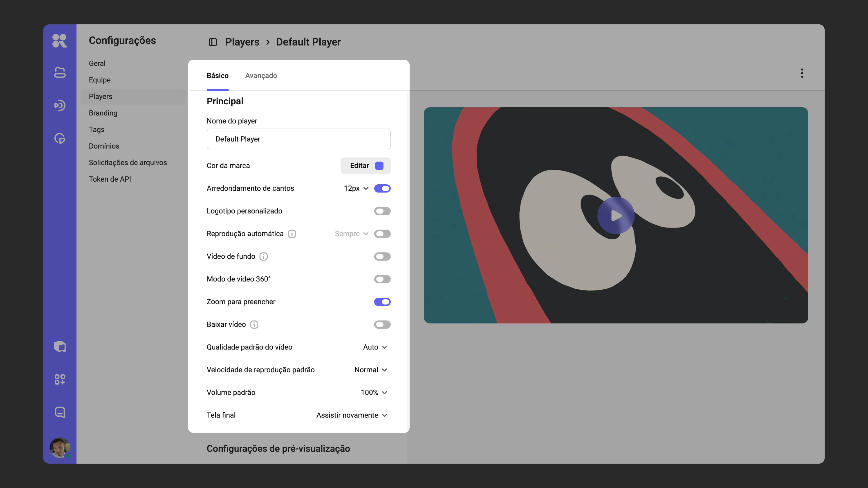Open the chat support icon in sidebar
Screen dimensions: 868x488
click(60, 412)
